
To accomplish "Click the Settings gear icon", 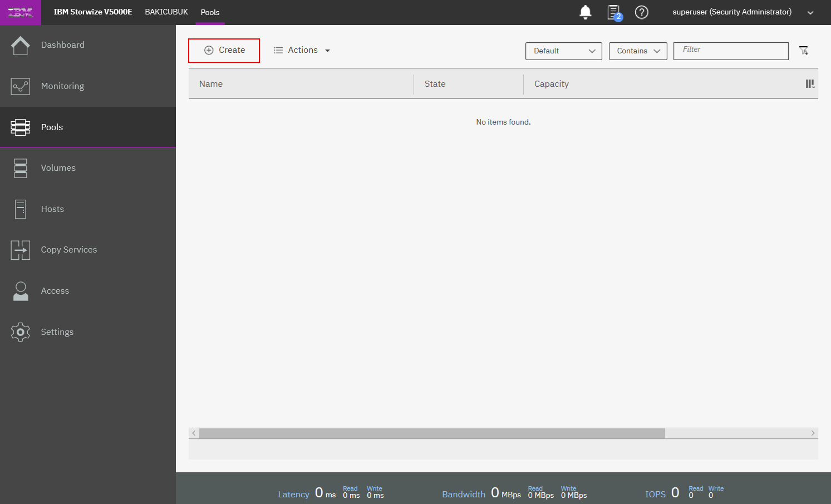I will coord(21,332).
